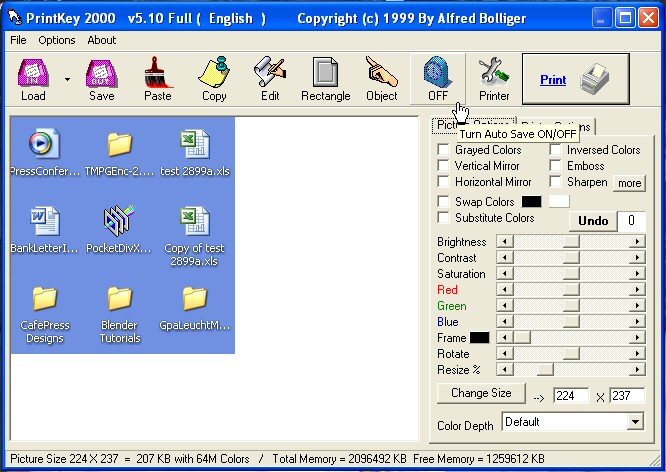Switch to the Picture Options tab
The height and width of the screenshot is (472, 666).
[x=473, y=125]
